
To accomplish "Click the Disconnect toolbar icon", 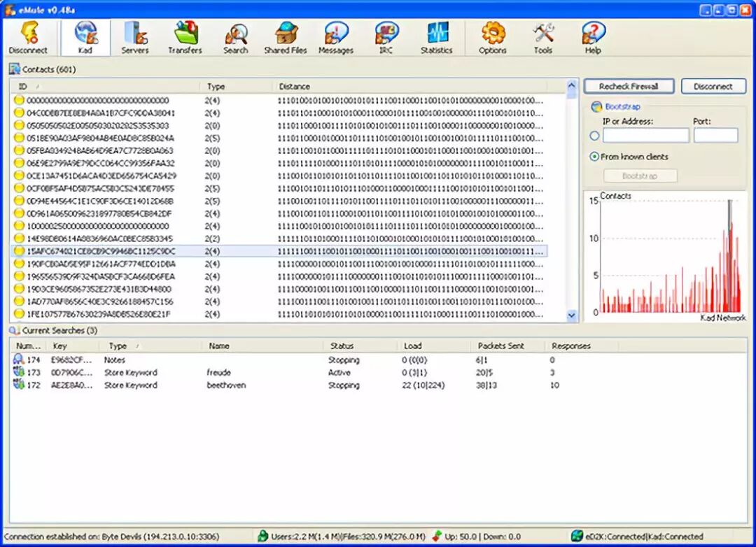I will point(27,38).
